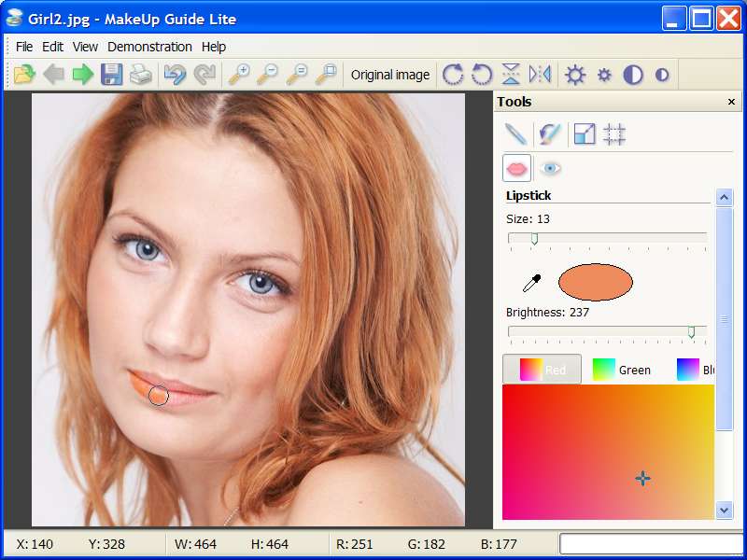Go to next image with green arrow

83,75
